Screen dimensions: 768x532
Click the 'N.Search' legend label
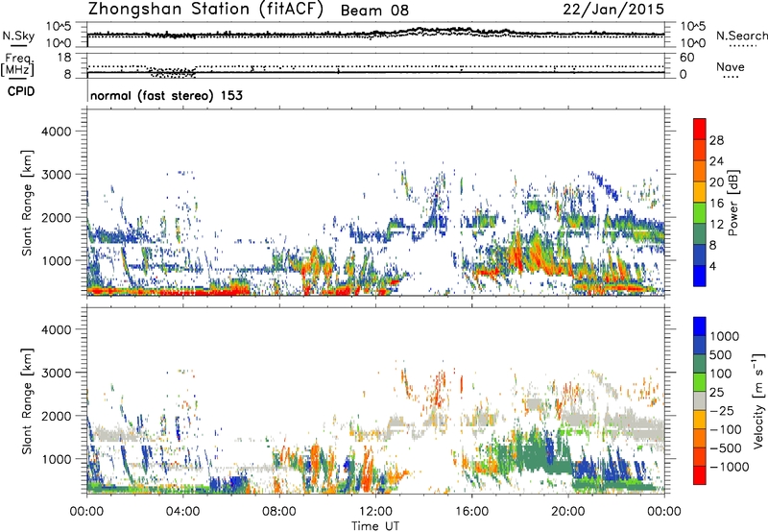[x=741, y=36]
